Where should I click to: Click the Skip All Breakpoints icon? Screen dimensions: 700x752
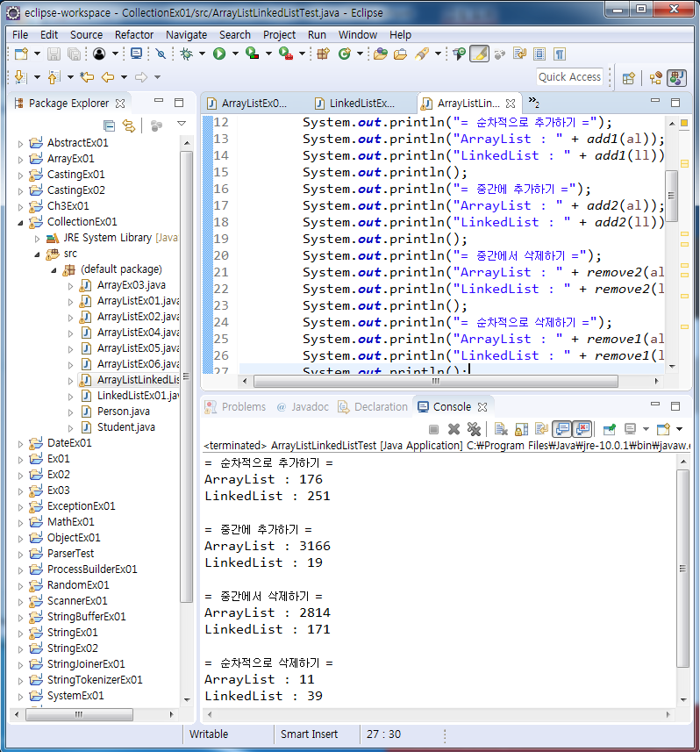[161, 54]
